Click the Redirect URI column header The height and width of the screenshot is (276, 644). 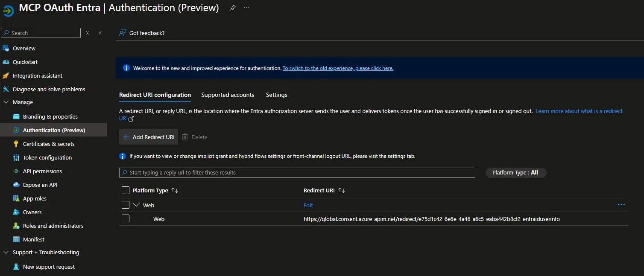tap(319, 190)
